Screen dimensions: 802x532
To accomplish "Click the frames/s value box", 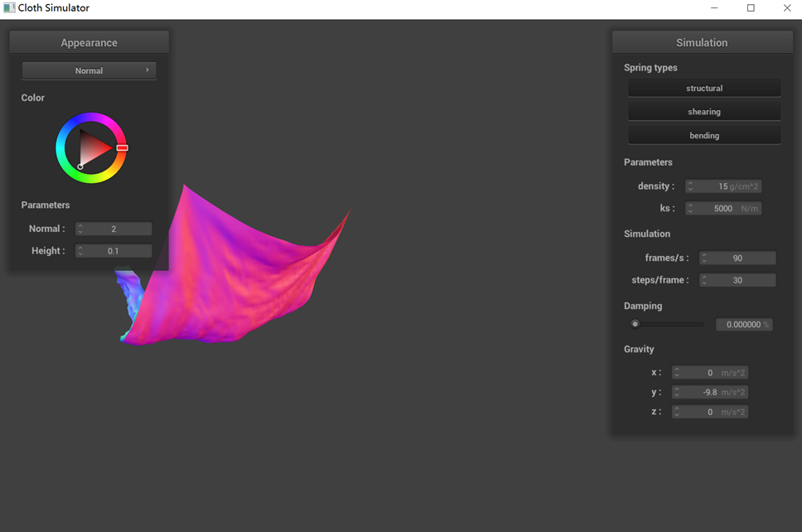I will tap(737, 259).
